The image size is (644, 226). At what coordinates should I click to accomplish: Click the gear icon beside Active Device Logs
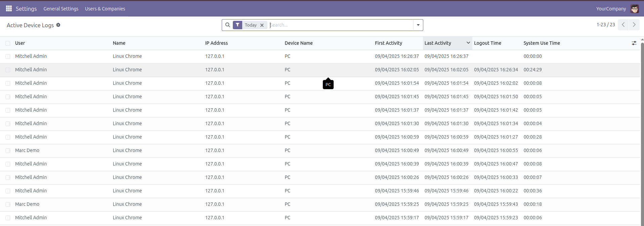(x=58, y=25)
